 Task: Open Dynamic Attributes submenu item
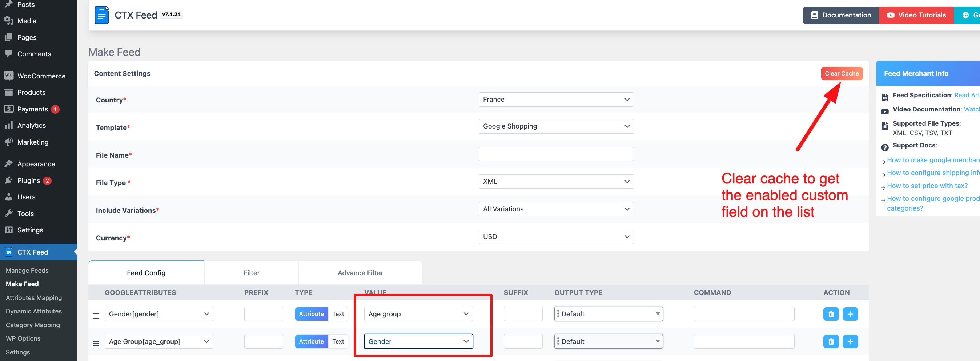(x=34, y=311)
